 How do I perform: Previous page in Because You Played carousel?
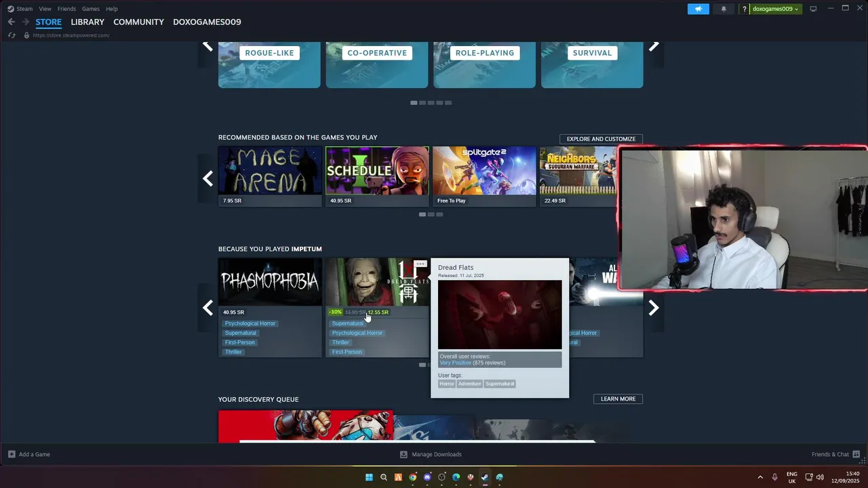(208, 308)
